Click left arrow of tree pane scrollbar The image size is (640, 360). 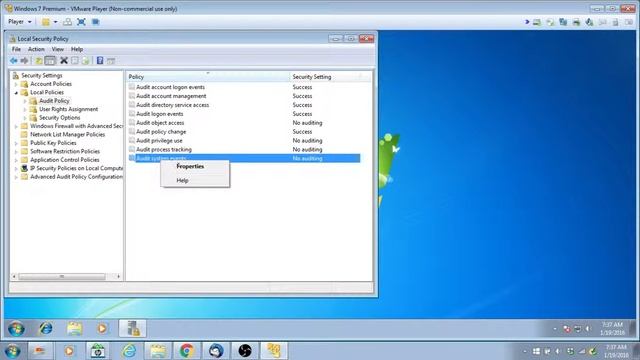click(14, 277)
